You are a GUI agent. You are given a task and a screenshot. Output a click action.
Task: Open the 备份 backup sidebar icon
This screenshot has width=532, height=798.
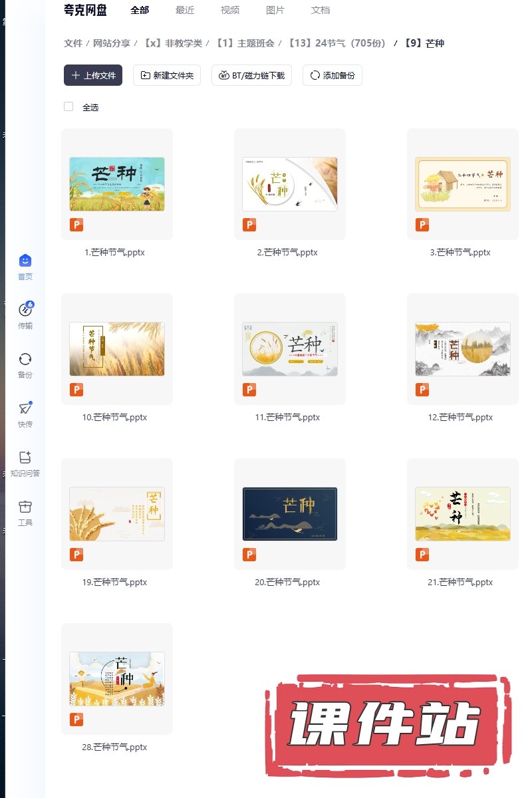click(x=25, y=359)
